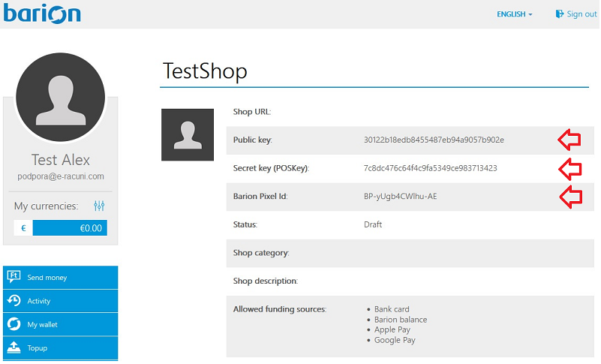Open the Activity menu item
The width and height of the screenshot is (601, 364).
61,301
